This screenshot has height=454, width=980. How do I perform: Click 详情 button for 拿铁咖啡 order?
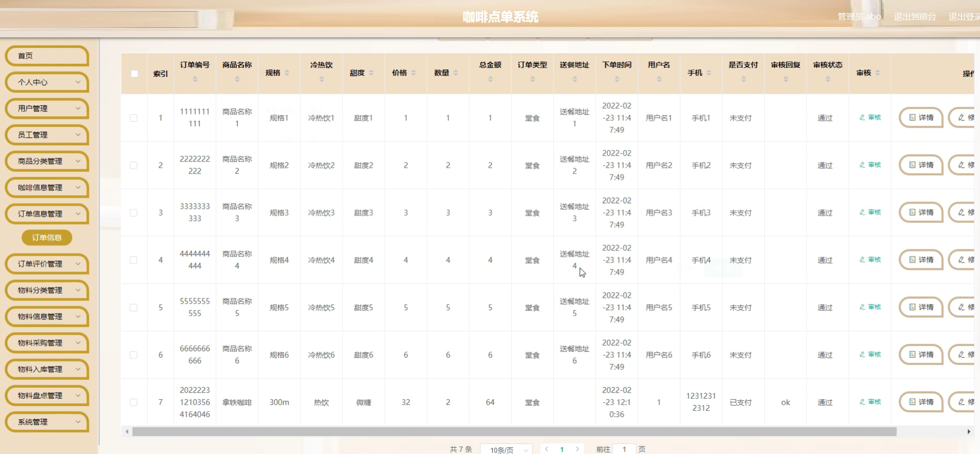[x=921, y=402]
